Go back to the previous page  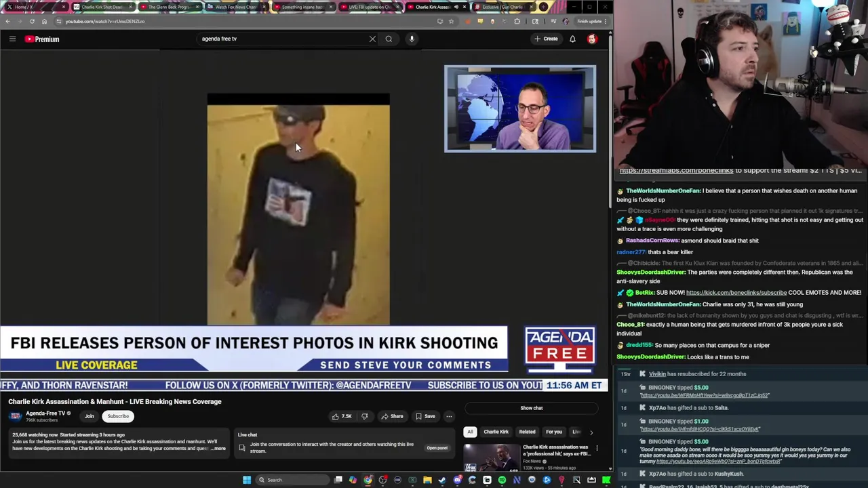point(7,21)
